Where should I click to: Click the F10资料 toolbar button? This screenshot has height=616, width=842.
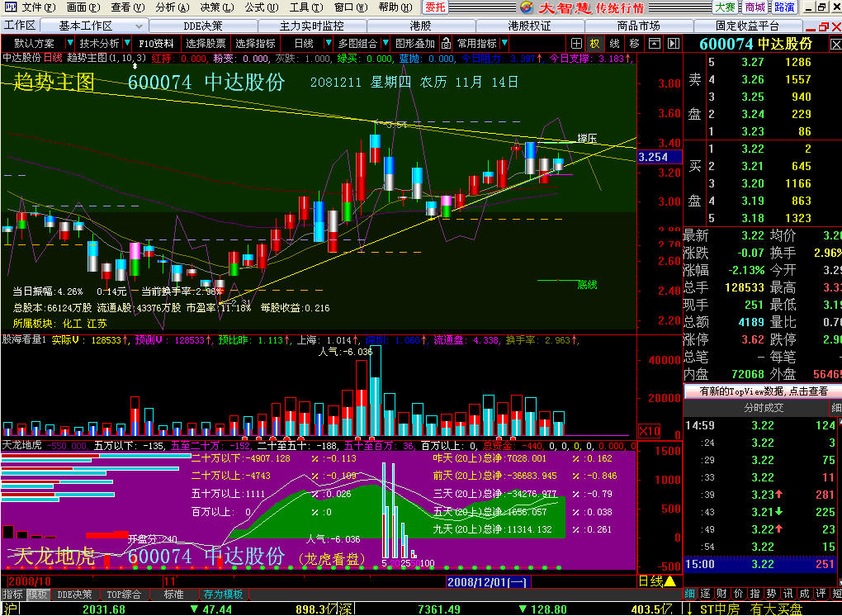(156, 44)
